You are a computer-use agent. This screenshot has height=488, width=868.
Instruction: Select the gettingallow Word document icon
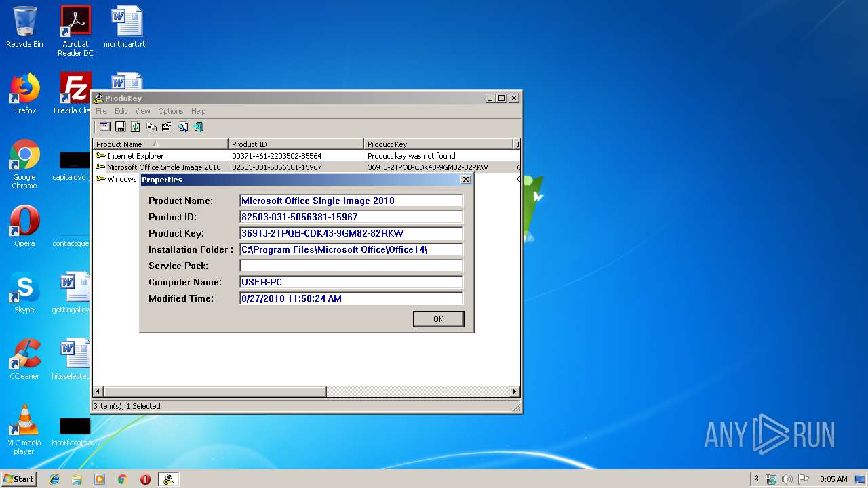(73, 293)
